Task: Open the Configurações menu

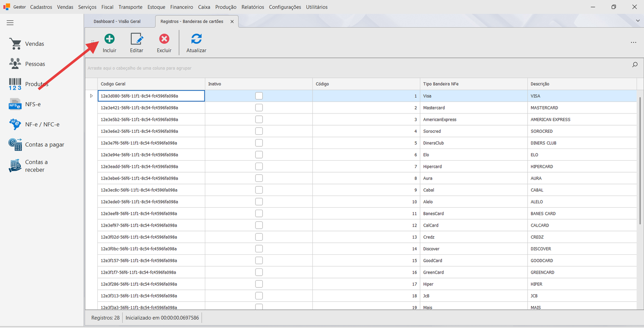Action: 285,7
